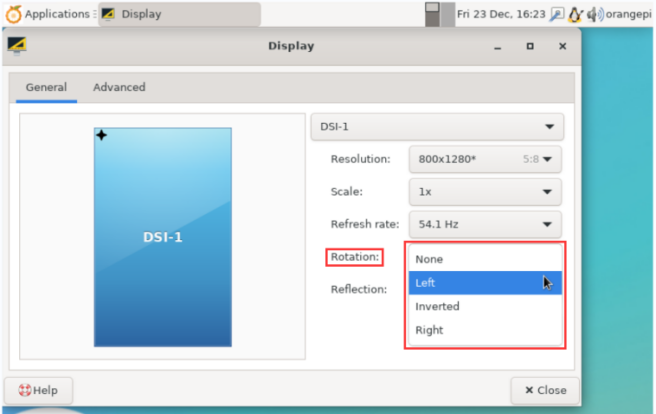
Task: Click the Refresh rate label
Action: [365, 225]
